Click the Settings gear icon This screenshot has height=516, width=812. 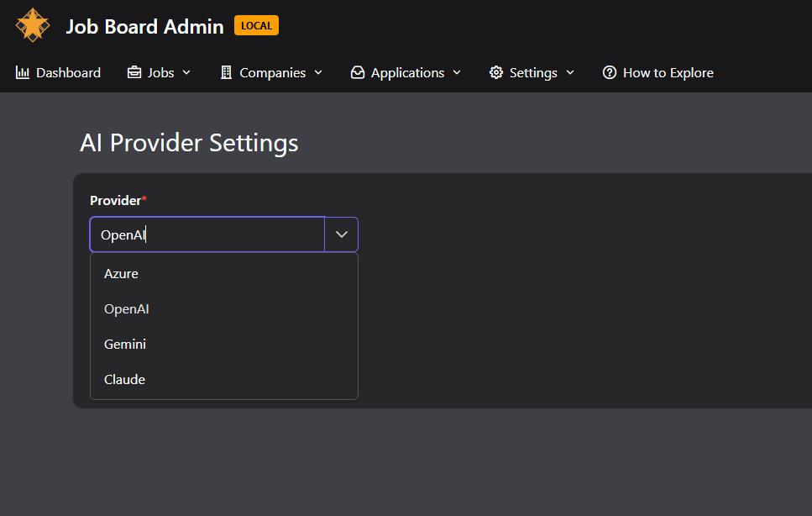pyautogui.click(x=496, y=73)
